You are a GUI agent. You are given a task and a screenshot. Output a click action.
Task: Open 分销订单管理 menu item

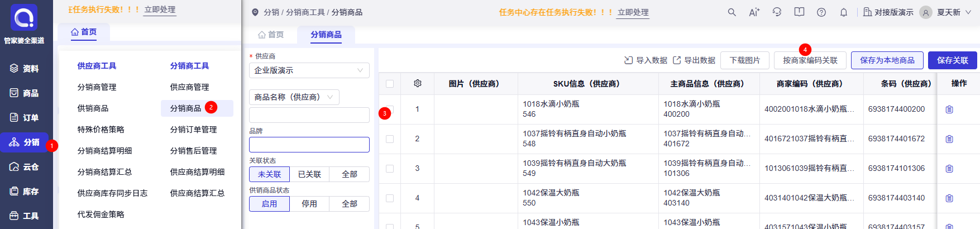point(193,130)
